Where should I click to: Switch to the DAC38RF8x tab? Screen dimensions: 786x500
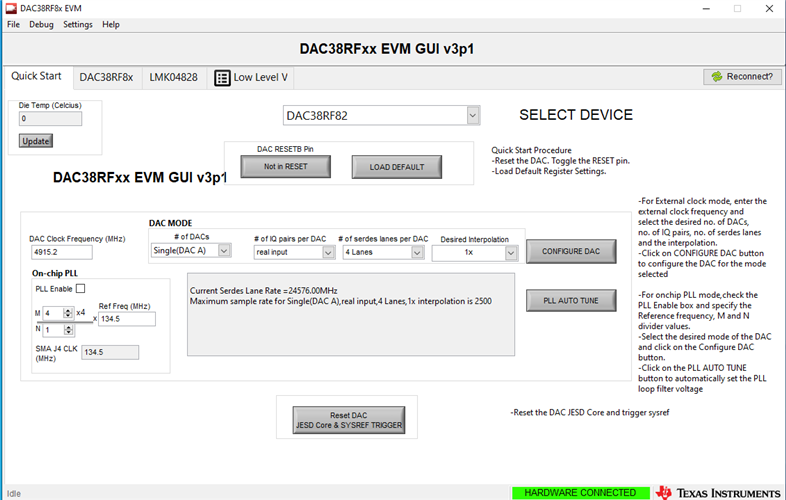[106, 78]
